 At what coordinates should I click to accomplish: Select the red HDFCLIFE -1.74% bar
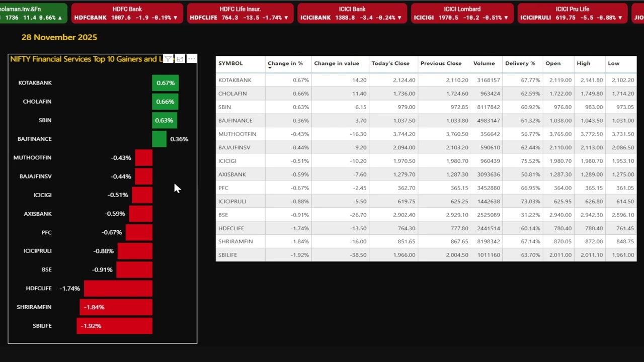click(118, 289)
